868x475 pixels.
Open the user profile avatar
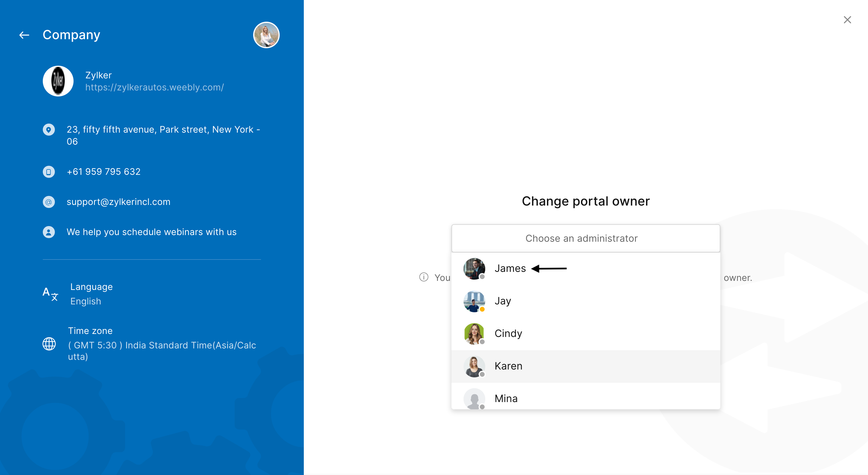click(x=266, y=35)
